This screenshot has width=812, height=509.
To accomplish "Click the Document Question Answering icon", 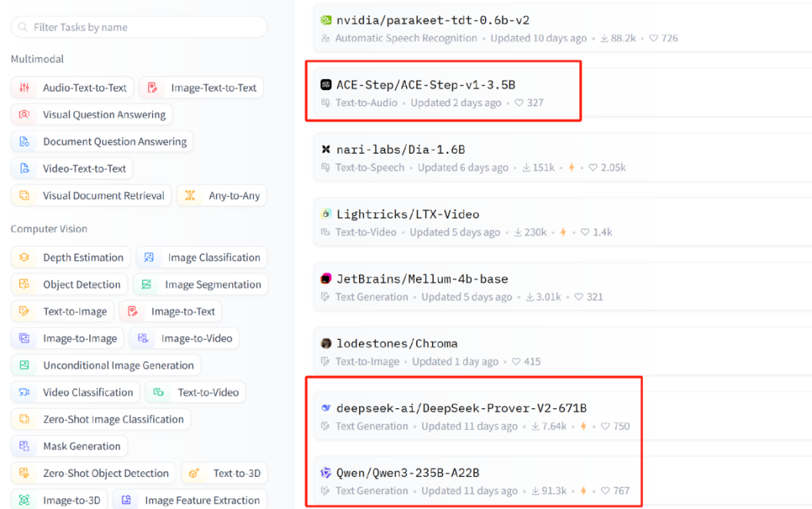I will pos(25,141).
